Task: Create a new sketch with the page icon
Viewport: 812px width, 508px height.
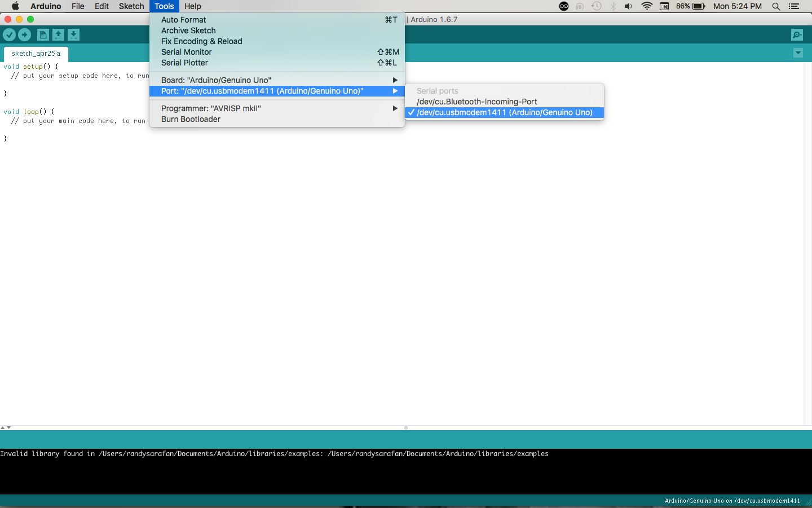Action: coord(43,35)
